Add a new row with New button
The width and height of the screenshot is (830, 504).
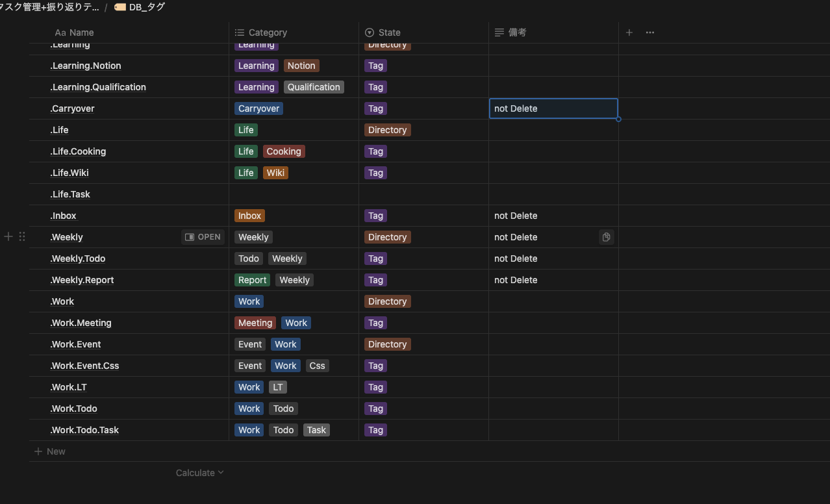coord(50,451)
